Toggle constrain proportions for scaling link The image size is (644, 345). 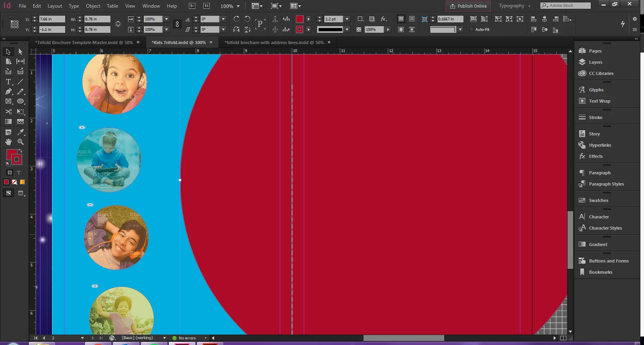pyautogui.click(x=177, y=24)
